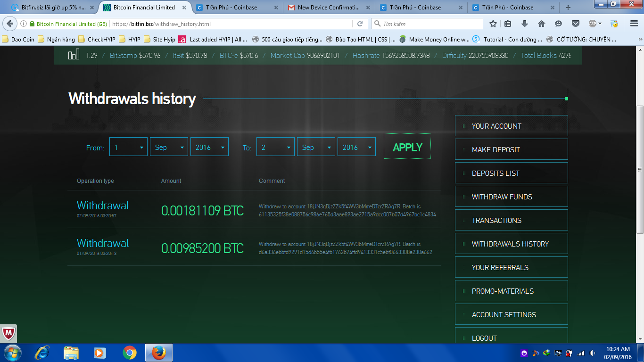This screenshot has height=362, width=644.
Task: Click the bar chart icon in ticker
Action: (x=74, y=55)
